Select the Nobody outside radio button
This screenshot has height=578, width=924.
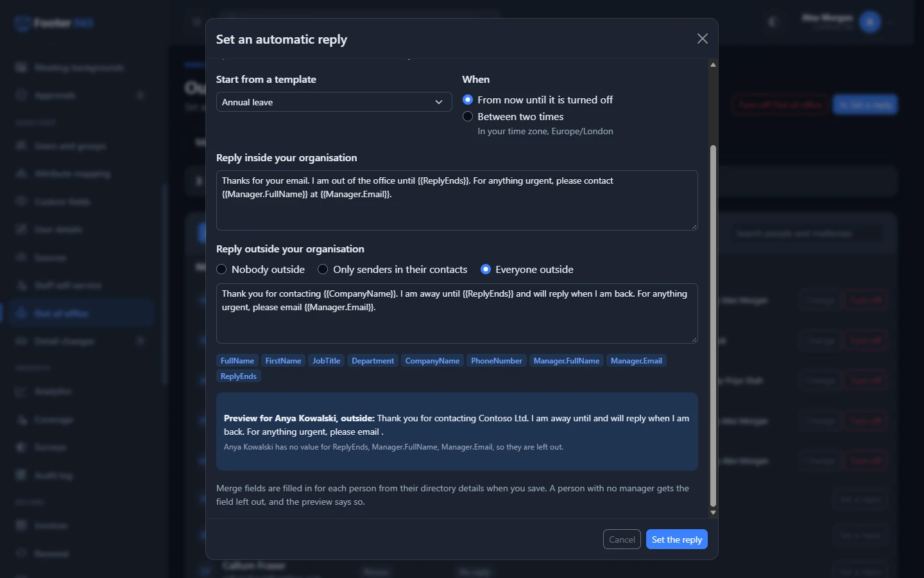click(221, 269)
